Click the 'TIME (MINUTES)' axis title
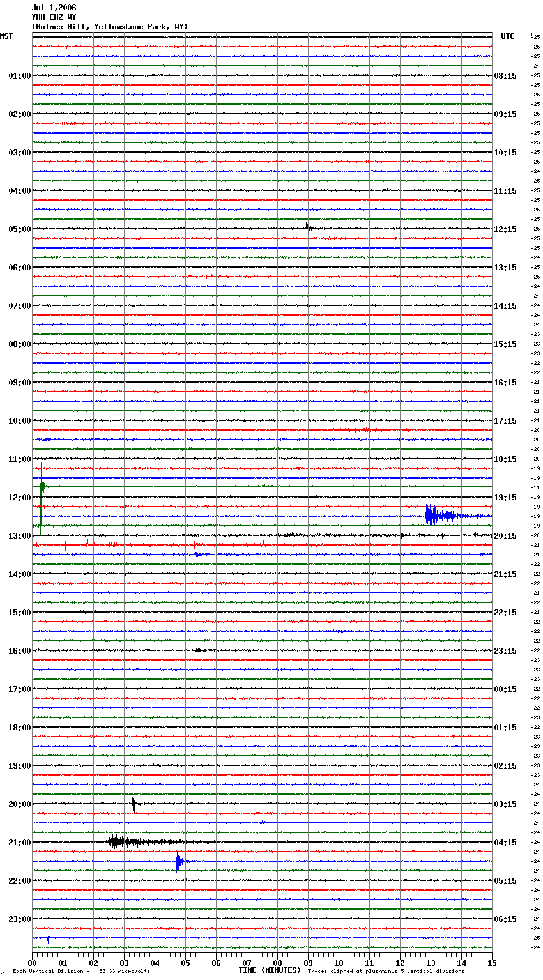 point(270,970)
